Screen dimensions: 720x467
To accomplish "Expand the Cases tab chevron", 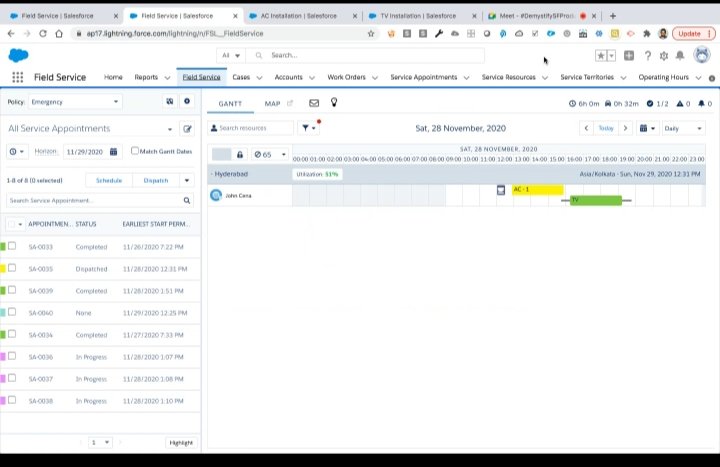I will pyautogui.click(x=259, y=78).
